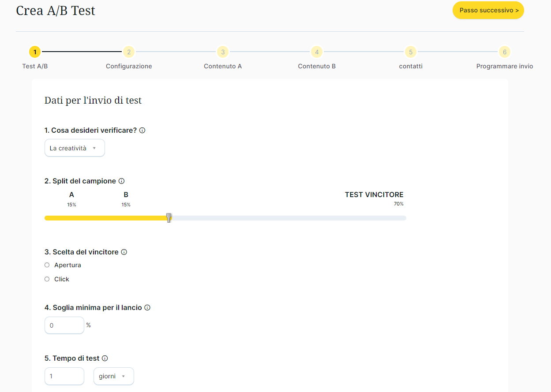The width and height of the screenshot is (551, 392).
Task: Switch to step 5 contatti
Action: click(411, 52)
